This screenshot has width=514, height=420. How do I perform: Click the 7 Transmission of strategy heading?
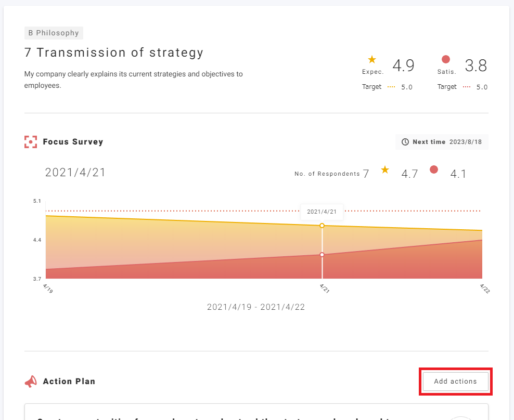(114, 52)
